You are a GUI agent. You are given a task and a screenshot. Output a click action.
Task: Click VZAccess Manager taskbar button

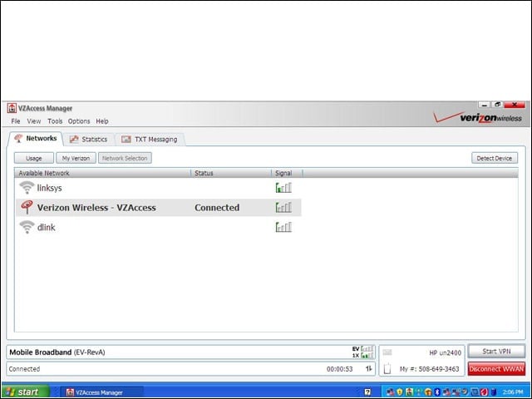pyautogui.click(x=101, y=392)
